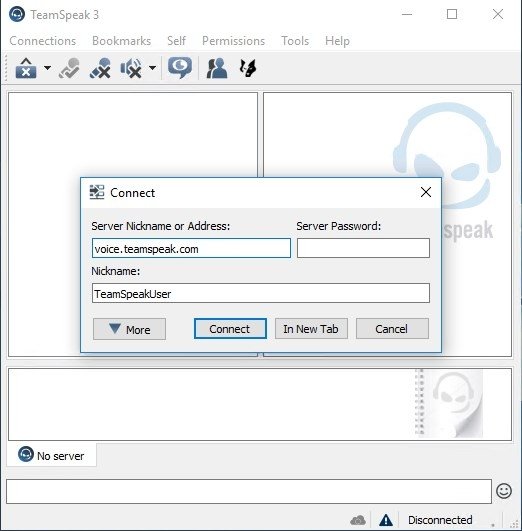Open the Contacts toolbar icon
The height and width of the screenshot is (531, 522).
pos(217,68)
